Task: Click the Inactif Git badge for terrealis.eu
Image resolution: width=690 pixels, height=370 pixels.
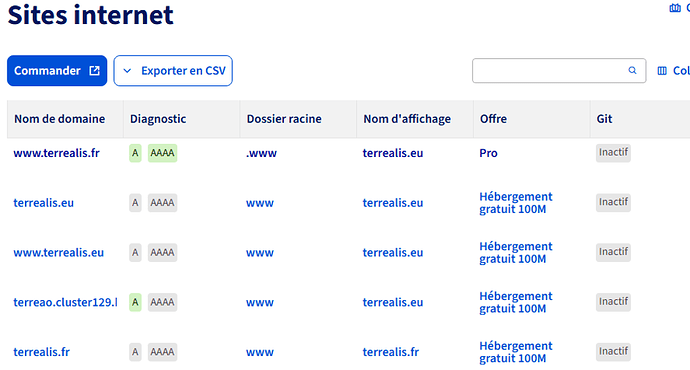Action: [613, 202]
